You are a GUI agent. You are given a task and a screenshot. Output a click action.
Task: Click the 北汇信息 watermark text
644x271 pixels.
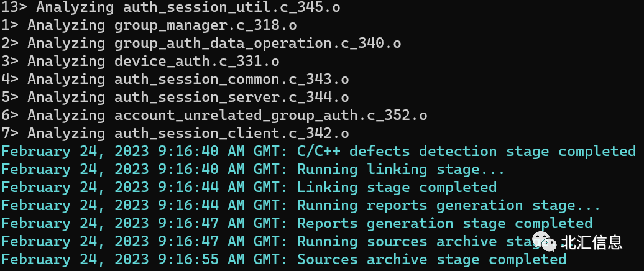591,242
